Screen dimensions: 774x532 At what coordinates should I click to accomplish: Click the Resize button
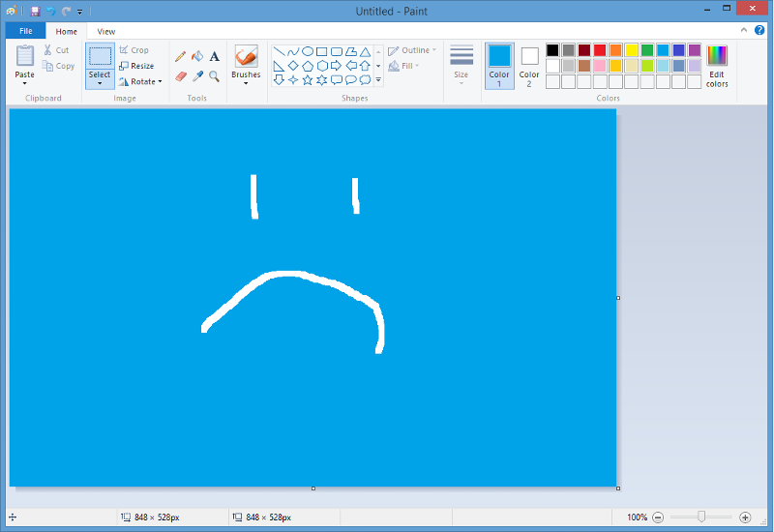tap(136, 66)
